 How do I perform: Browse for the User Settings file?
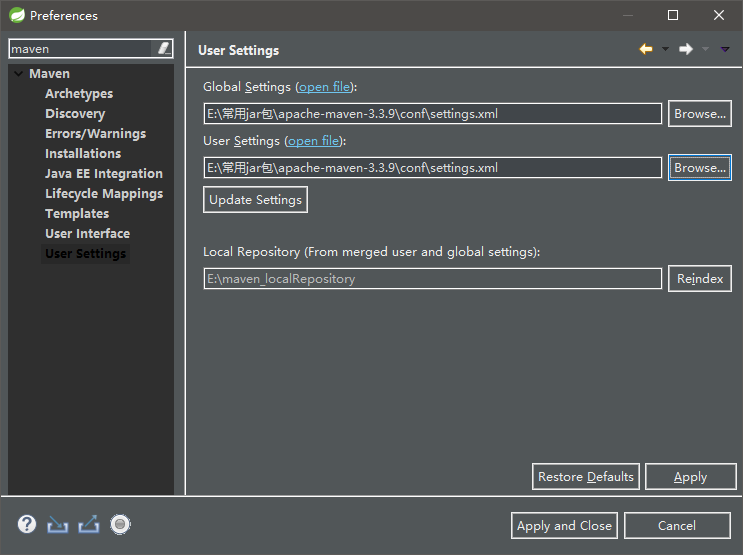699,168
